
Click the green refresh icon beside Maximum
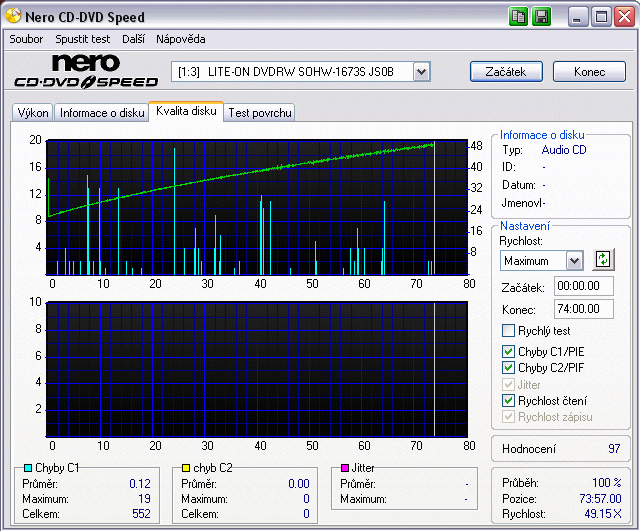tap(602, 259)
